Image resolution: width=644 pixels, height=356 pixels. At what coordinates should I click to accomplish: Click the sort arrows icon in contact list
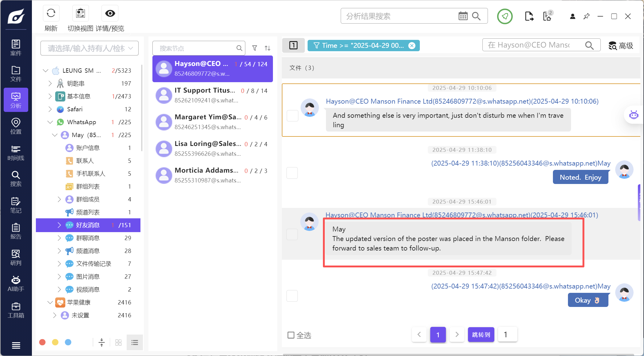click(267, 48)
